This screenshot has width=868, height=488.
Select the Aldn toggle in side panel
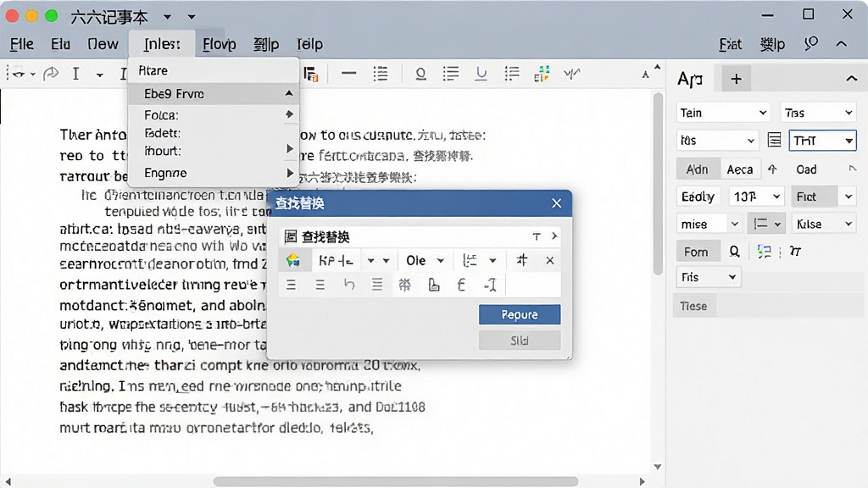click(x=698, y=169)
